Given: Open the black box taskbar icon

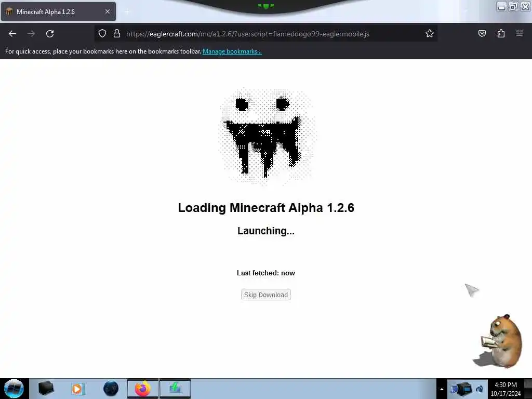Looking at the screenshot, I should pyautogui.click(x=46, y=389).
